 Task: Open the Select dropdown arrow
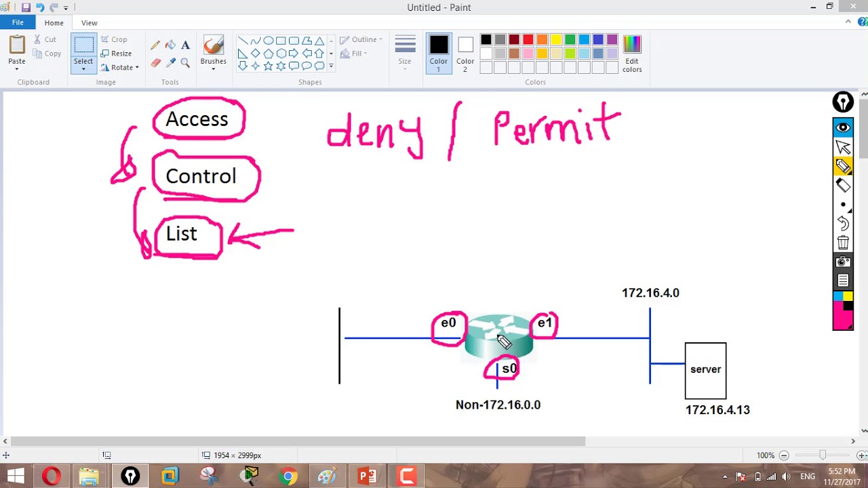pyautogui.click(x=83, y=68)
